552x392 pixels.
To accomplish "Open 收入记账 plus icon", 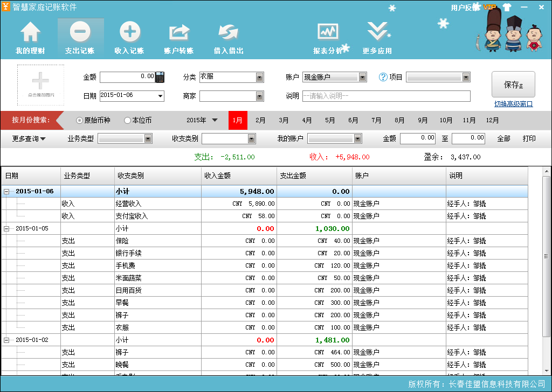I will [129, 33].
